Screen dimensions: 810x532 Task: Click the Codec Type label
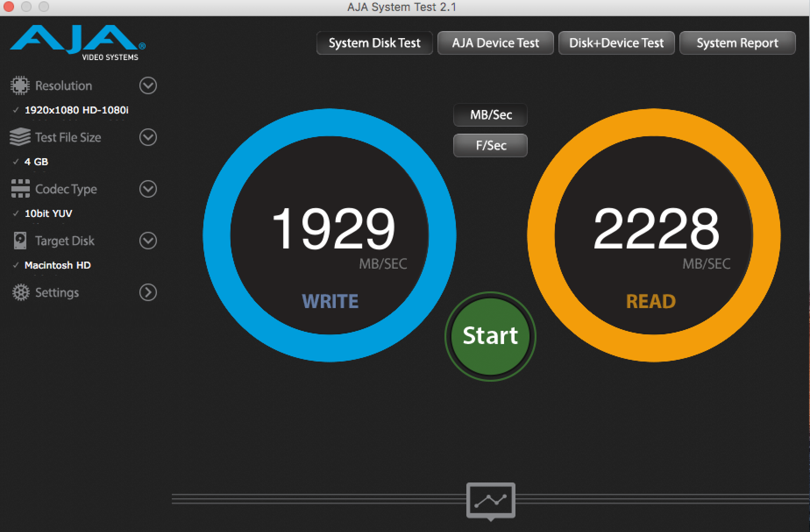click(x=66, y=189)
